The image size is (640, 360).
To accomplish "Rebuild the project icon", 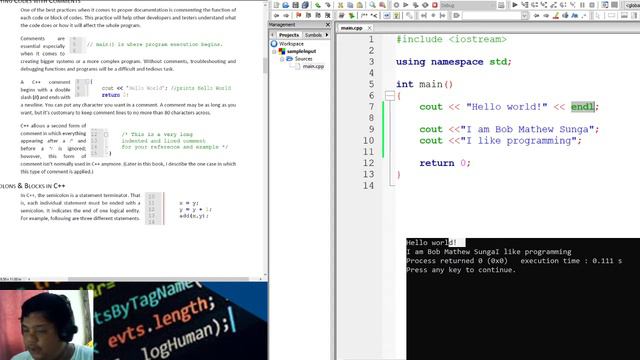I will (x=425, y=5).
